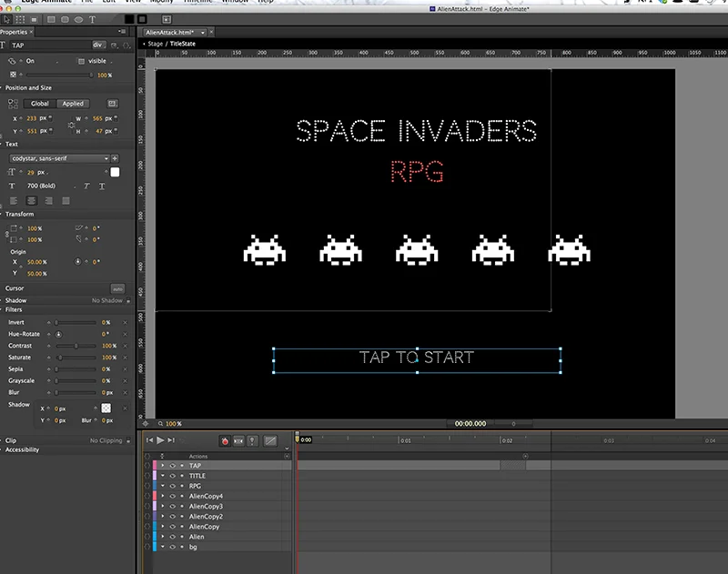Hide the AlienCopy4 layer with eye icon
Viewport: 728px width, 574px height.
tap(172, 496)
